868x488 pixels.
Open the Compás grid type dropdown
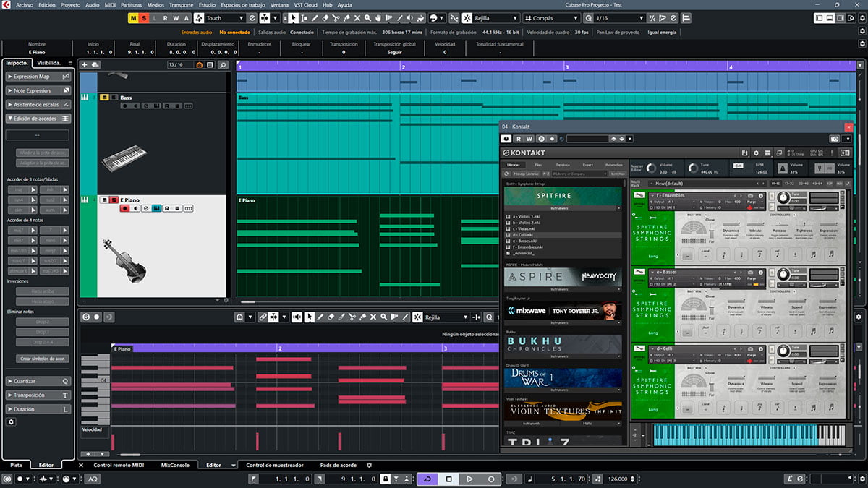551,18
